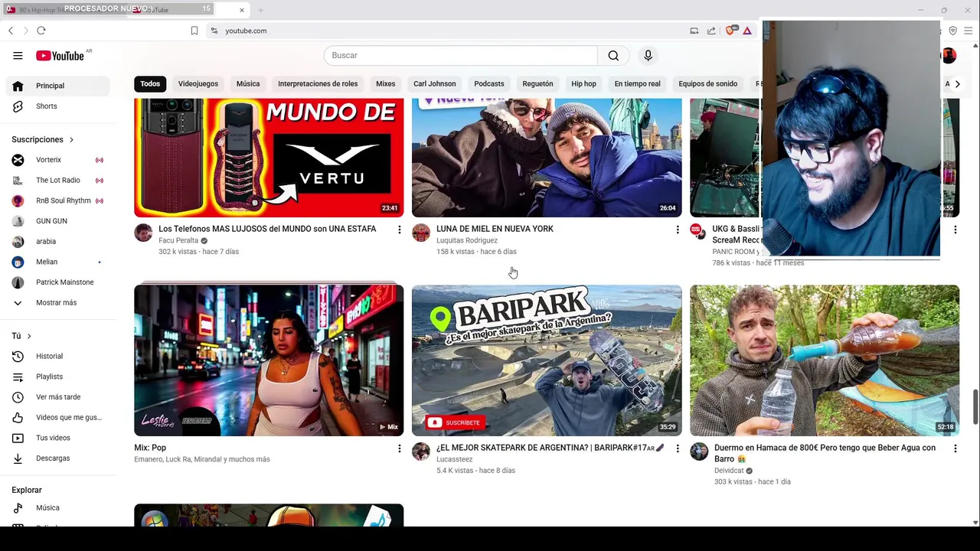
Task: Open Luquitas Rodriguez channel name link
Action: pyautogui.click(x=467, y=240)
